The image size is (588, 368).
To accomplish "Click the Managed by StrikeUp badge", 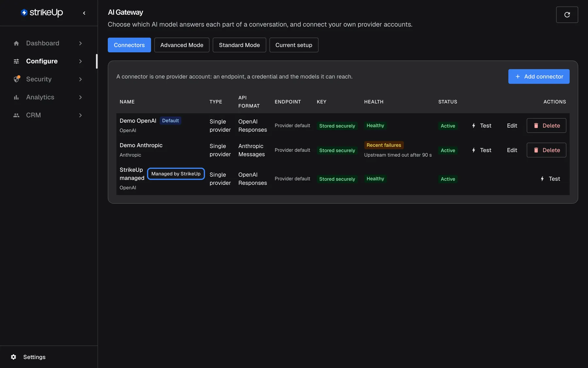I will coord(176,174).
